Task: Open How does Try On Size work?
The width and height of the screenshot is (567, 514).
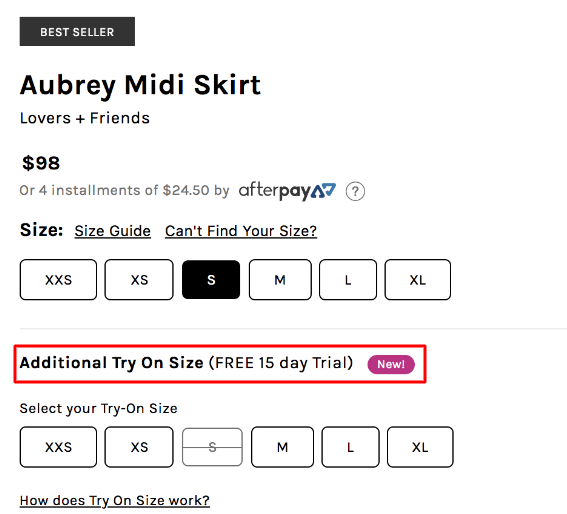Action: point(115,501)
